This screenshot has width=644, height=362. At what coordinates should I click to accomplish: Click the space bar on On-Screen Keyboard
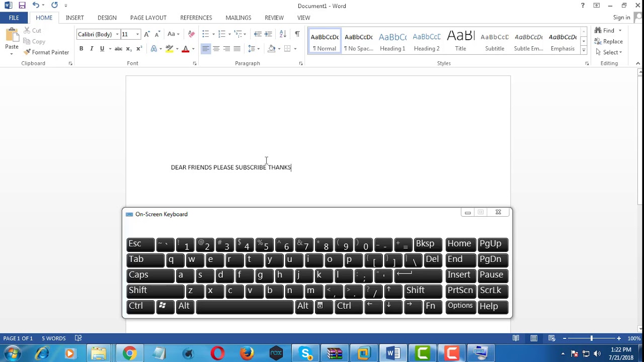tap(245, 306)
